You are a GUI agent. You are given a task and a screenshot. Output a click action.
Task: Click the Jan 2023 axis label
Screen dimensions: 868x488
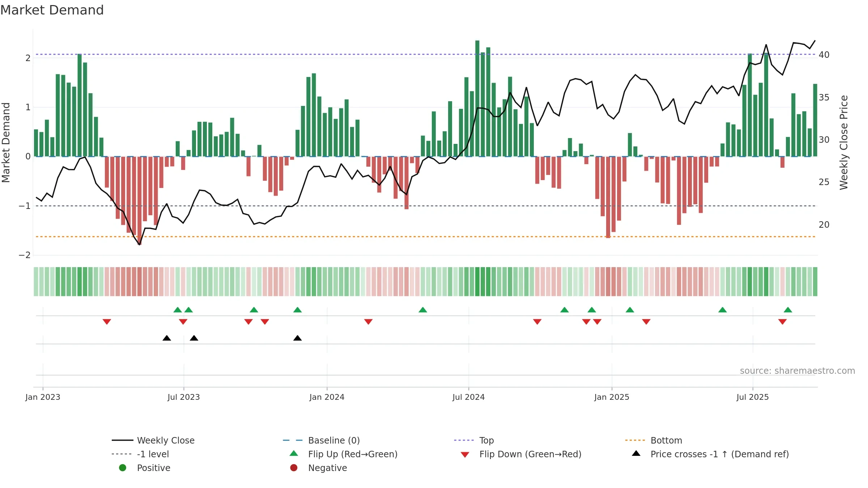(x=43, y=397)
